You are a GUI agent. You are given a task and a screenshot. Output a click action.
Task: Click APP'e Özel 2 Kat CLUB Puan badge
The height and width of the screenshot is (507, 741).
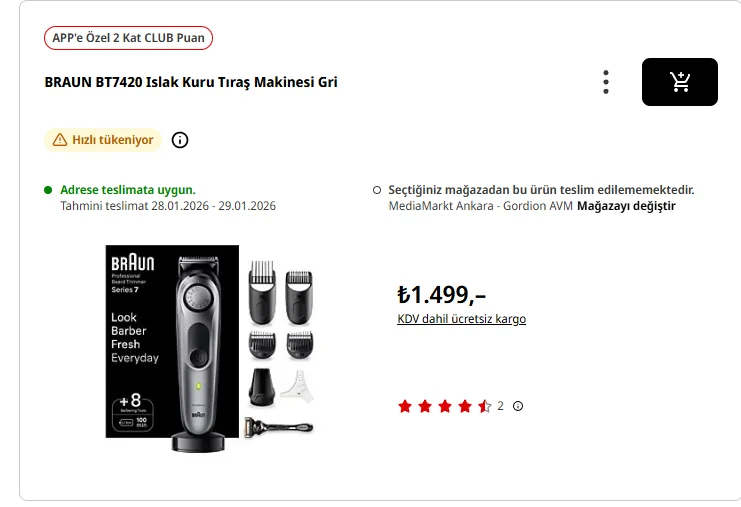129,38
